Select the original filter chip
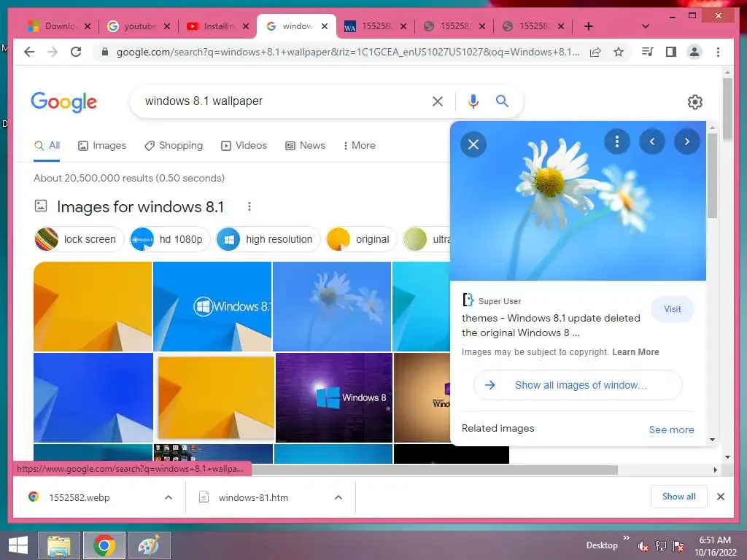The width and height of the screenshot is (747, 560). [x=361, y=239]
